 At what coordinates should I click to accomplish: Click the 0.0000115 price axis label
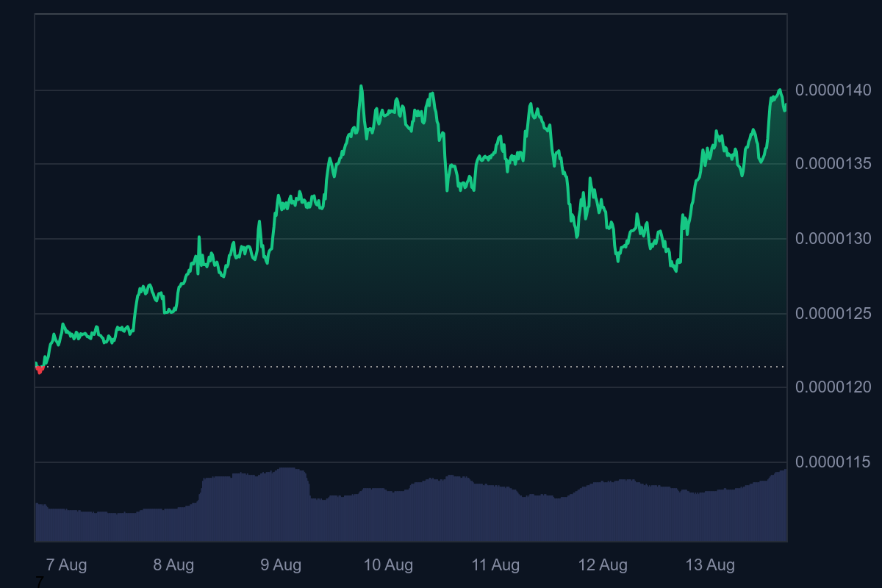point(833,462)
